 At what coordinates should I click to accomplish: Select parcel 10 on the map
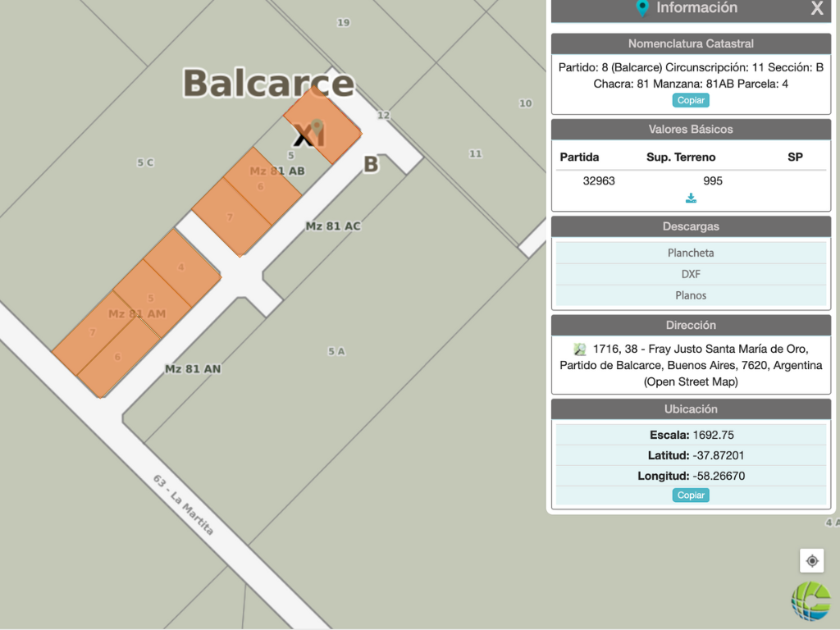[x=526, y=103]
